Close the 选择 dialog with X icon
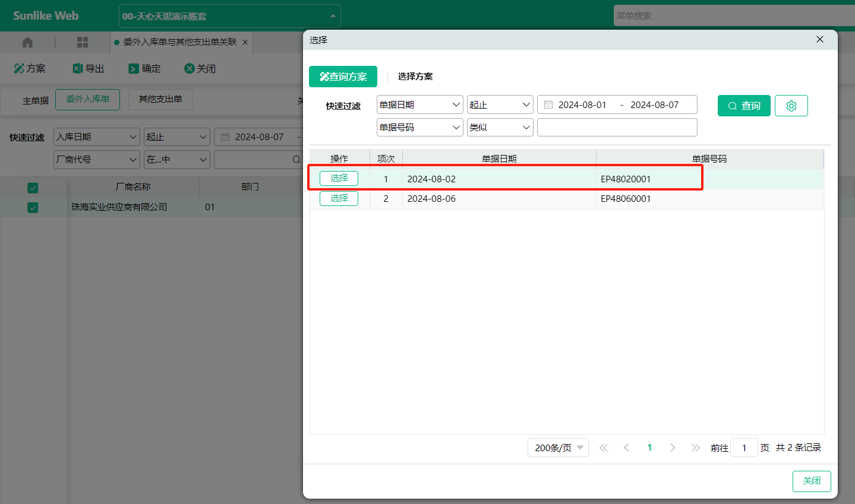This screenshot has width=855, height=504. 820,40
